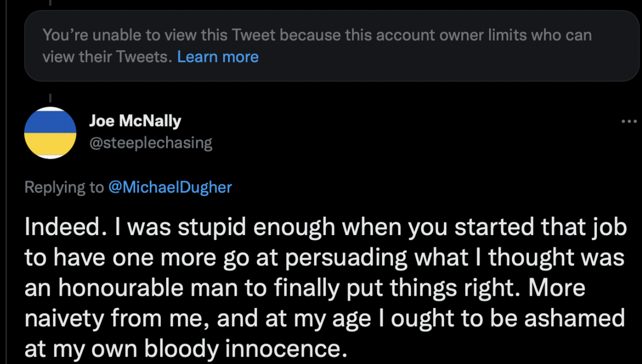Click the "Learn more" link
The width and height of the screenshot is (642, 364).
pos(218,57)
